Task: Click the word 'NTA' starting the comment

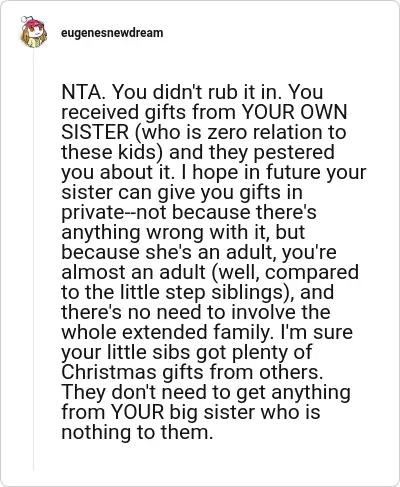Action: [x=82, y=92]
